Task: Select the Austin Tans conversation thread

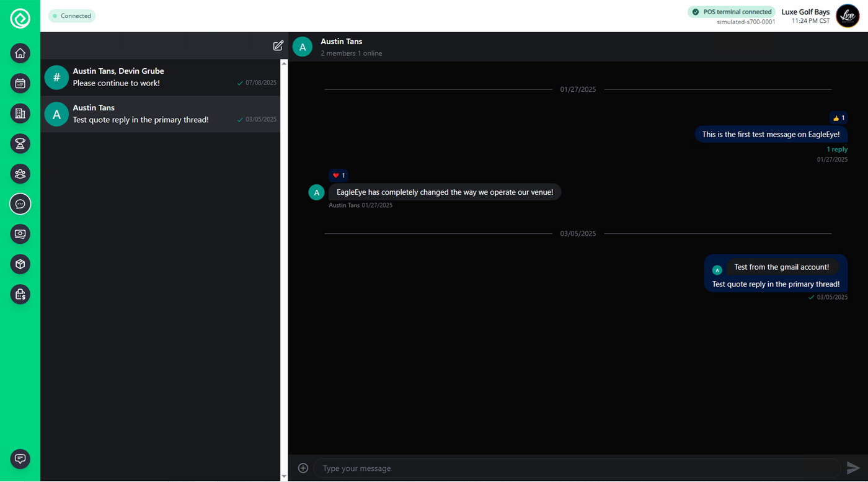Action: 161,114
